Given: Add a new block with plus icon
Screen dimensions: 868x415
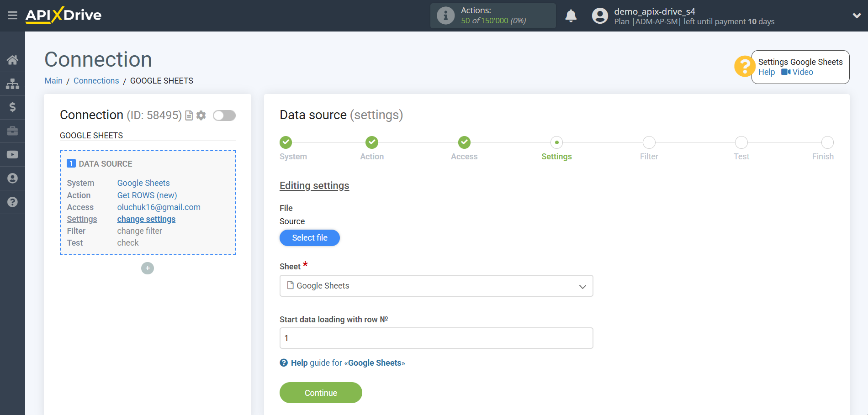Looking at the screenshot, I should pyautogui.click(x=148, y=268).
